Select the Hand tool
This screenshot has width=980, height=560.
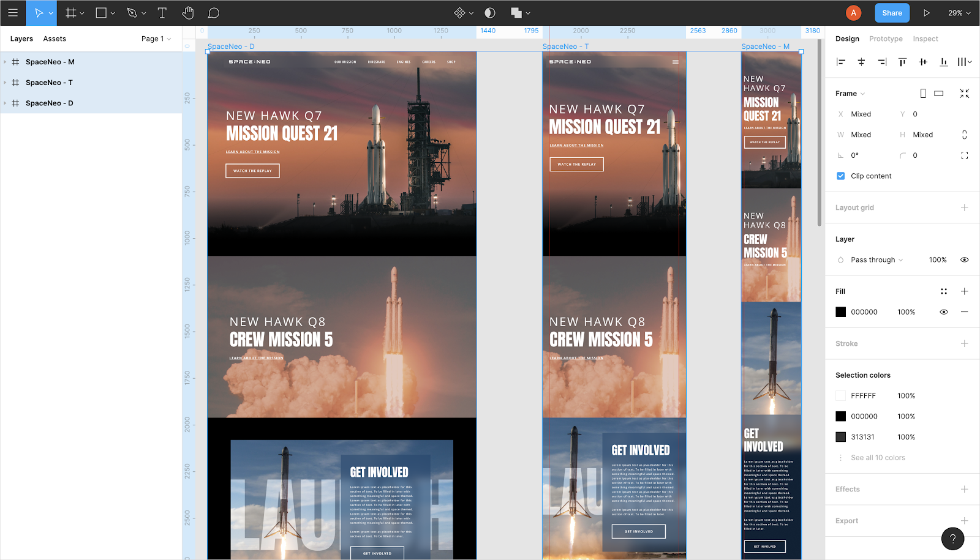(x=188, y=13)
